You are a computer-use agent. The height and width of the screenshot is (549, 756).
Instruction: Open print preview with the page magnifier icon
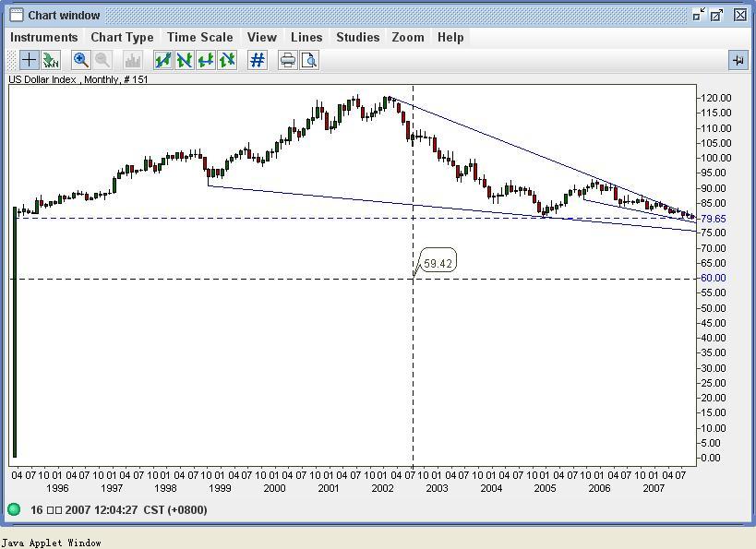tap(309, 60)
